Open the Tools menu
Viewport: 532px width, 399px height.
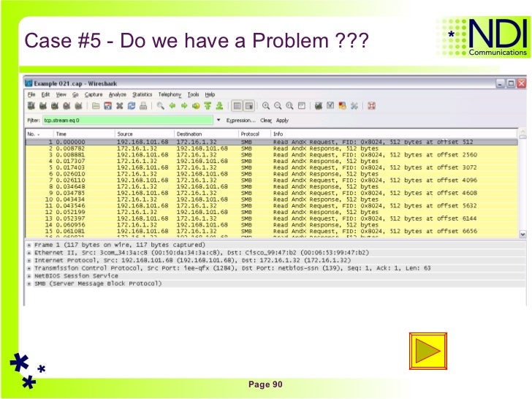[x=193, y=94]
